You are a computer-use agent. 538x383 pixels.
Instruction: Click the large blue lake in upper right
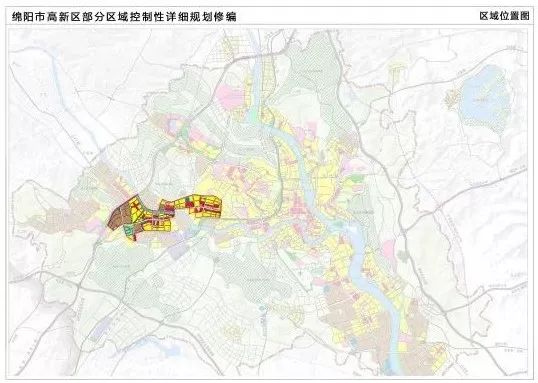coord(485,97)
